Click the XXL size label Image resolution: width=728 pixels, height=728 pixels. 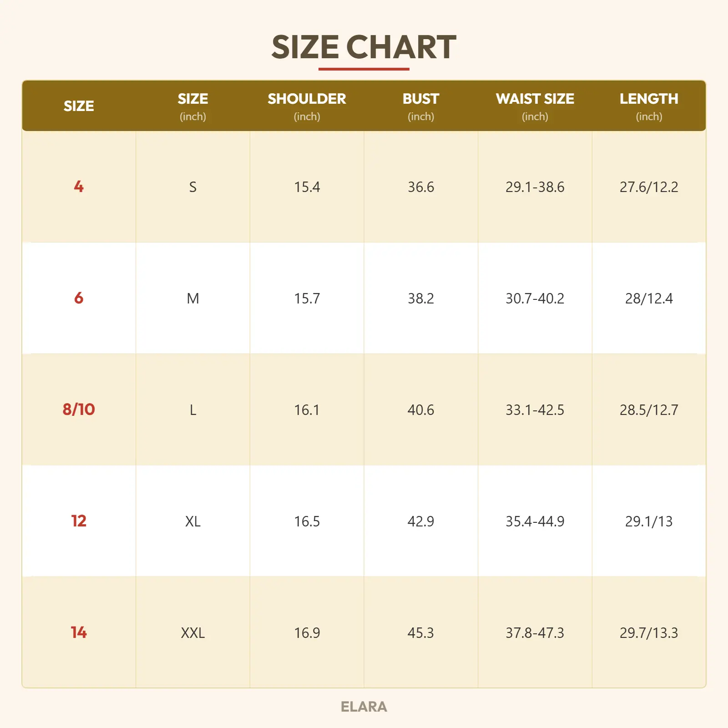point(193,633)
